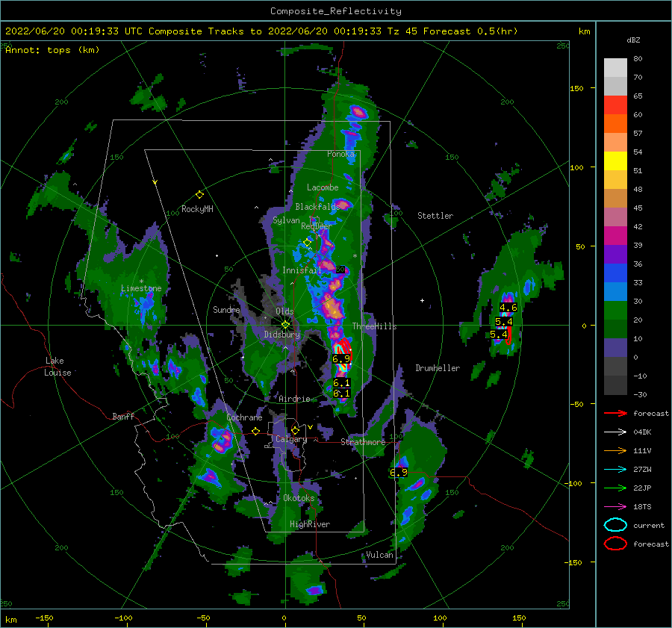Click the yellow diamond marker above Calgary
This screenshot has height=628, width=672.
point(295,430)
